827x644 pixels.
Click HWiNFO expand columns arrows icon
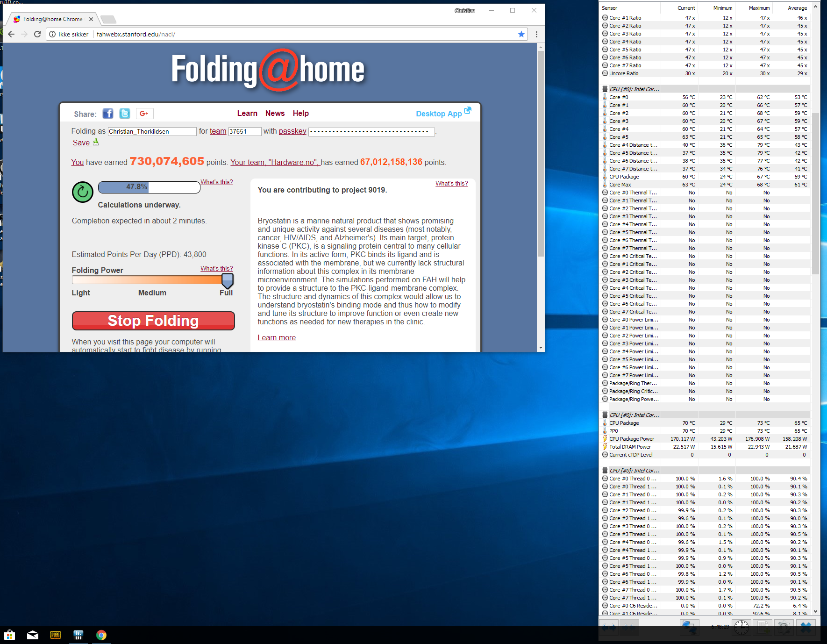tap(608, 627)
